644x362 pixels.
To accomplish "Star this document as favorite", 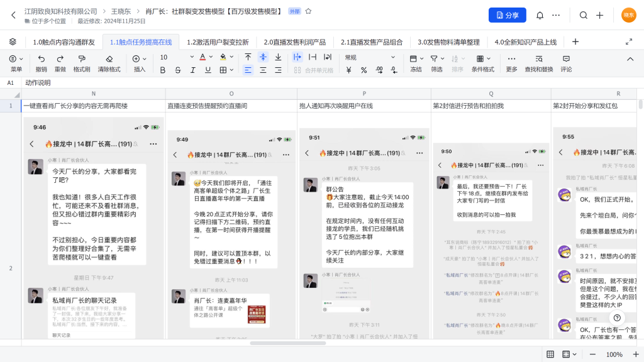I will 308,11.
